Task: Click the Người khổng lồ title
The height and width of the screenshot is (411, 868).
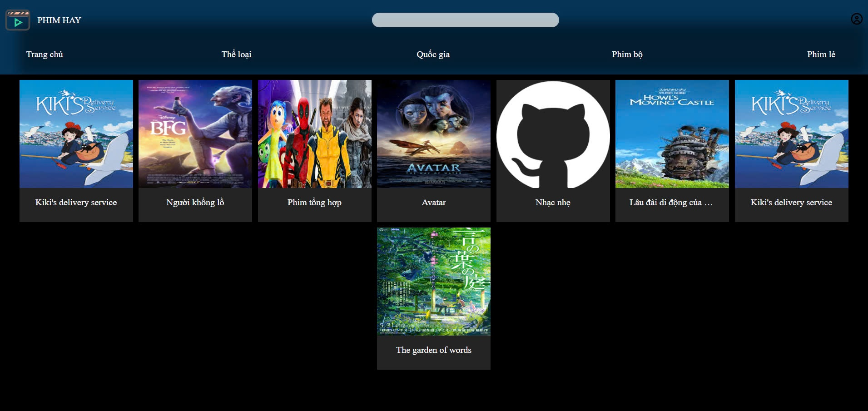Action: coord(195,203)
